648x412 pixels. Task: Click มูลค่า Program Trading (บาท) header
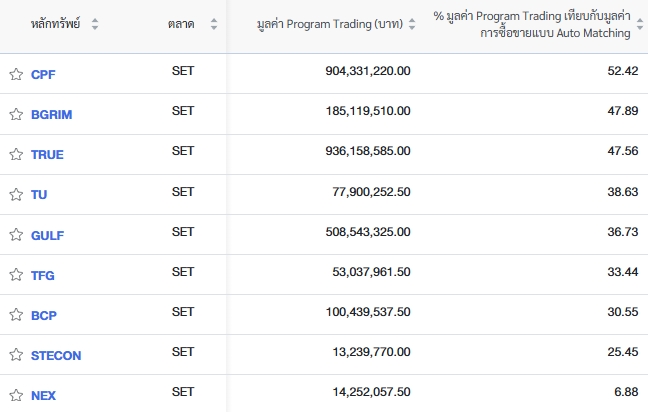click(x=330, y=24)
